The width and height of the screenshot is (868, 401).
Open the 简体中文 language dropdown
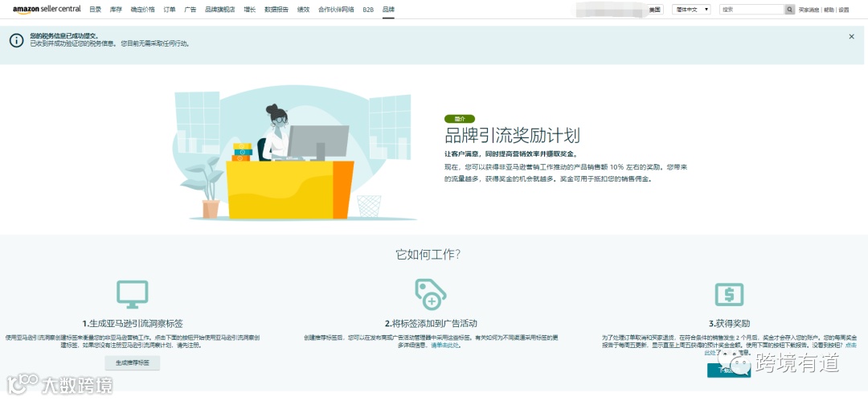coord(691,10)
